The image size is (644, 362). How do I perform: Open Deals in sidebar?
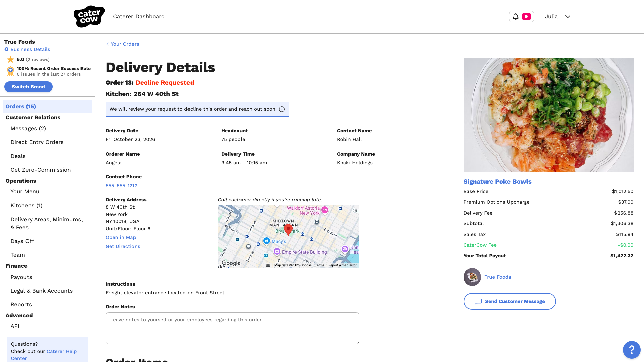pos(18,156)
